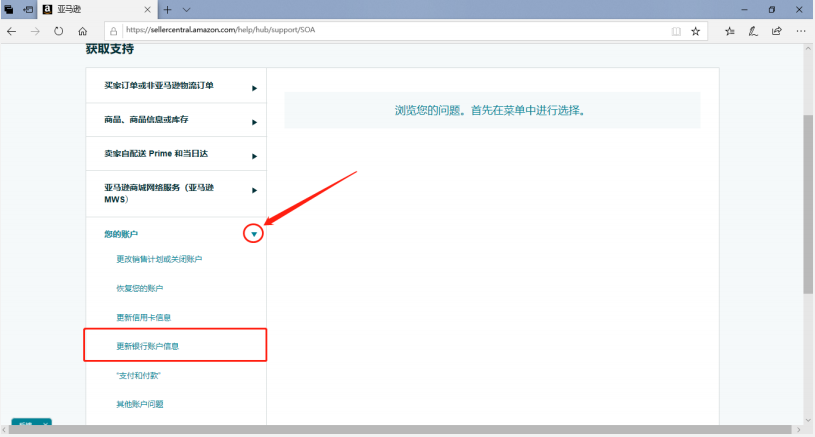
Task: Show tab previews chevron
Action: click(x=187, y=9)
